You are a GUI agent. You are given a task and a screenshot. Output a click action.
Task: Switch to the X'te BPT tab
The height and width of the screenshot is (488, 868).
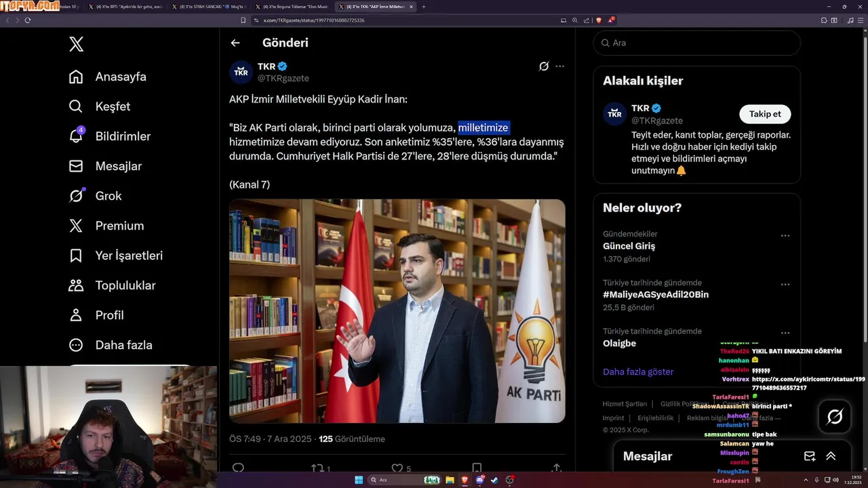tap(125, 7)
